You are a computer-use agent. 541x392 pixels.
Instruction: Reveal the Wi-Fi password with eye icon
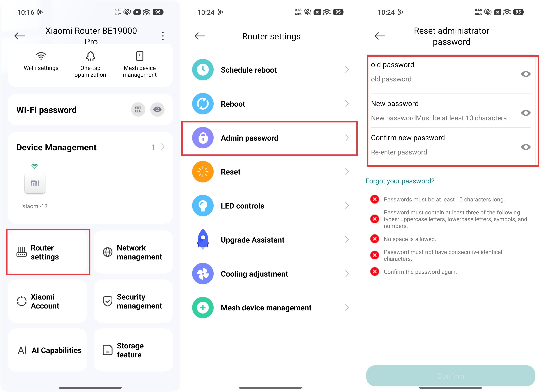(x=157, y=109)
